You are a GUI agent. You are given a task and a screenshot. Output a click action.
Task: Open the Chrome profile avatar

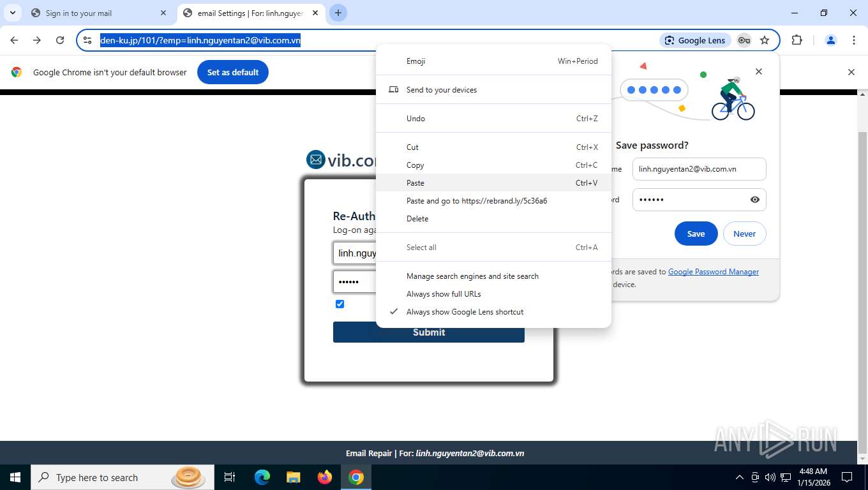[x=831, y=40]
